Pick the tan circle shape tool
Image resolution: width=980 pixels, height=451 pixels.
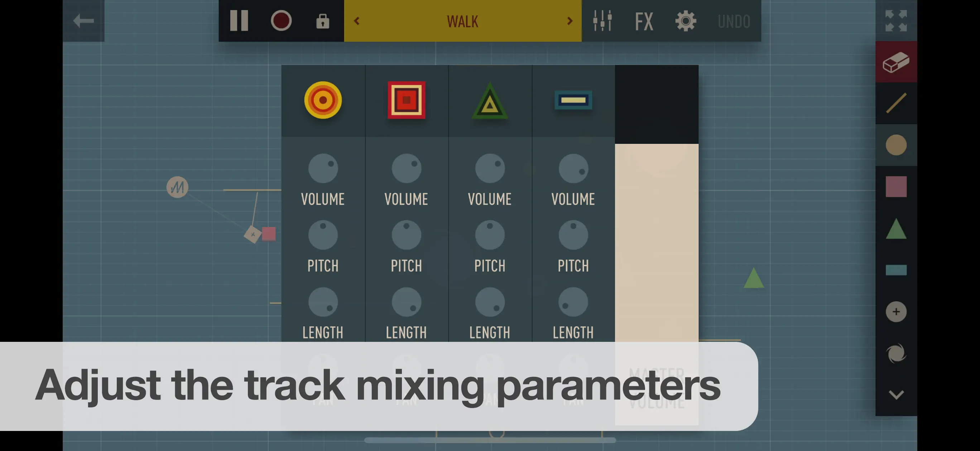[x=896, y=145]
